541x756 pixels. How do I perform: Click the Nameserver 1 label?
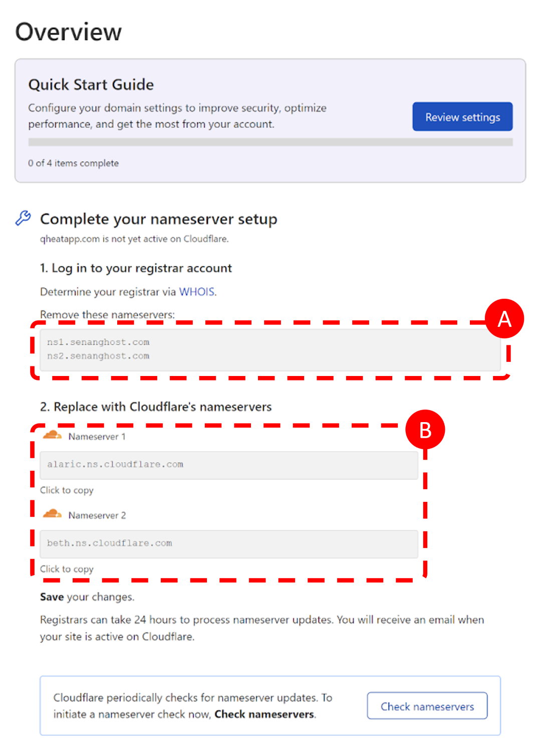(x=97, y=437)
